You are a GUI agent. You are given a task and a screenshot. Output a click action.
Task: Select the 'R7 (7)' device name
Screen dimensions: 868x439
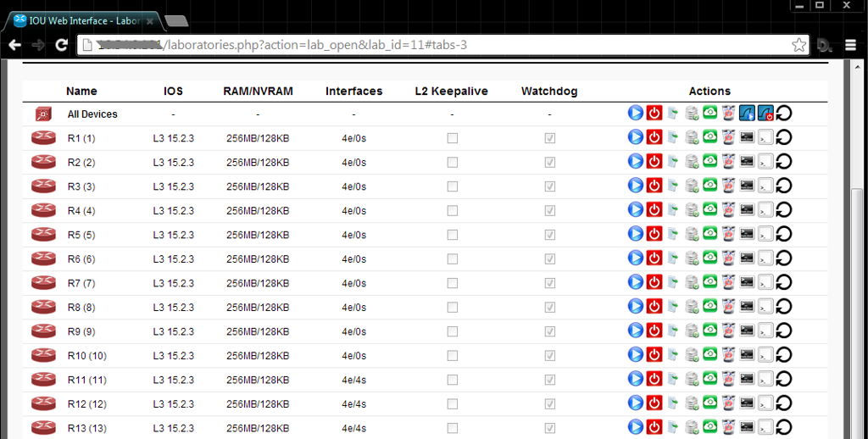[x=81, y=283]
